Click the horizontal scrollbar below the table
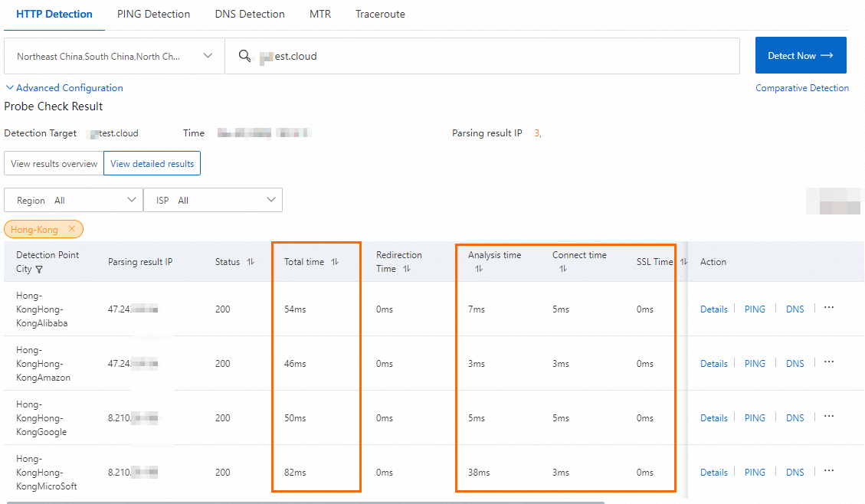Image resolution: width=865 pixels, height=504 pixels. (306, 502)
